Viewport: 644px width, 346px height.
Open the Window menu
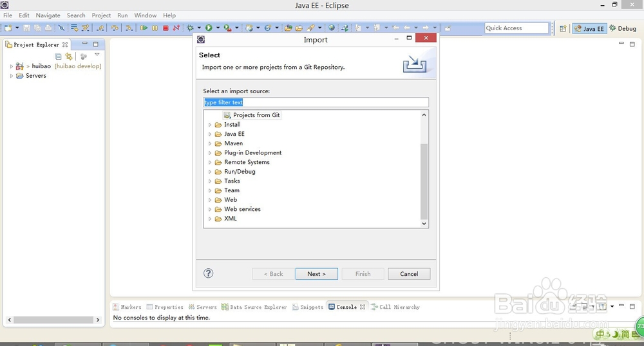click(x=145, y=15)
